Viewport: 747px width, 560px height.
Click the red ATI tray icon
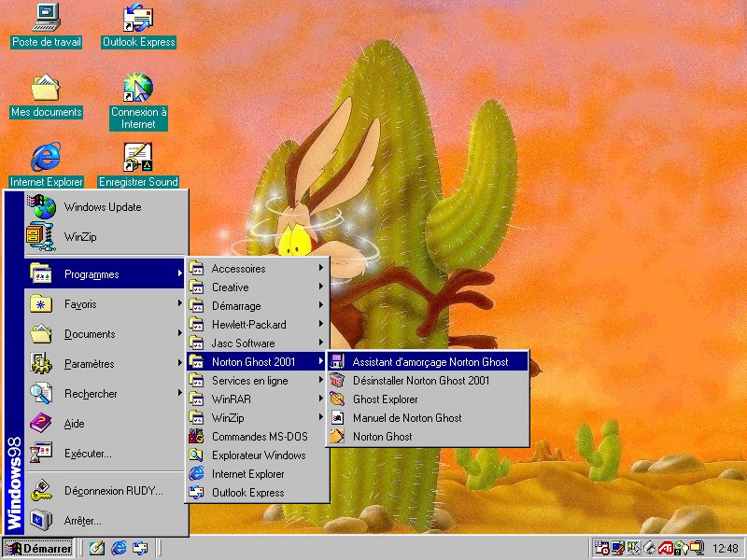point(665,548)
